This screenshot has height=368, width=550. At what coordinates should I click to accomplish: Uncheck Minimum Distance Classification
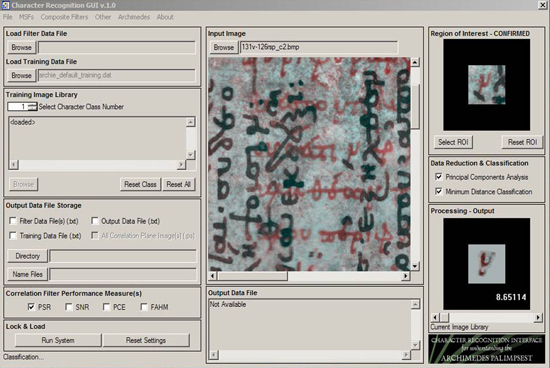pyautogui.click(x=438, y=191)
